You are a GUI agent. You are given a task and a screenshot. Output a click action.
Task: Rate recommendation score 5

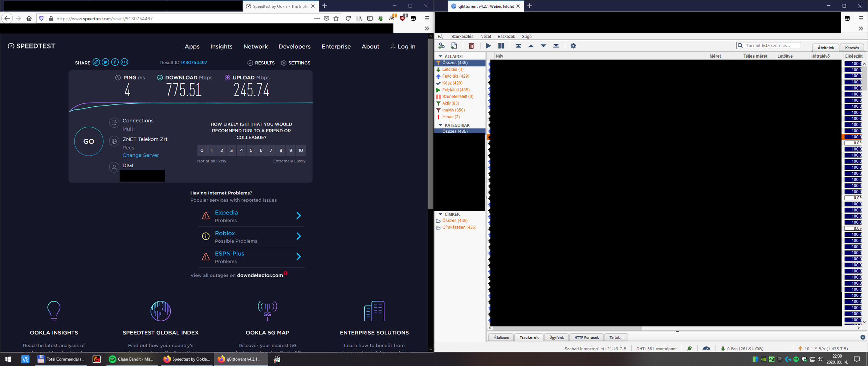point(251,150)
